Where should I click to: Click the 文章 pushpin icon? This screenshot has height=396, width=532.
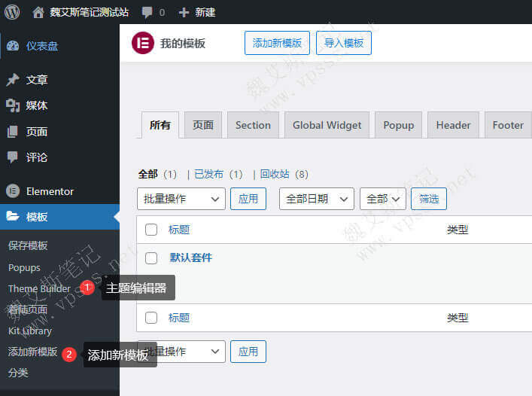pyautogui.click(x=13, y=79)
